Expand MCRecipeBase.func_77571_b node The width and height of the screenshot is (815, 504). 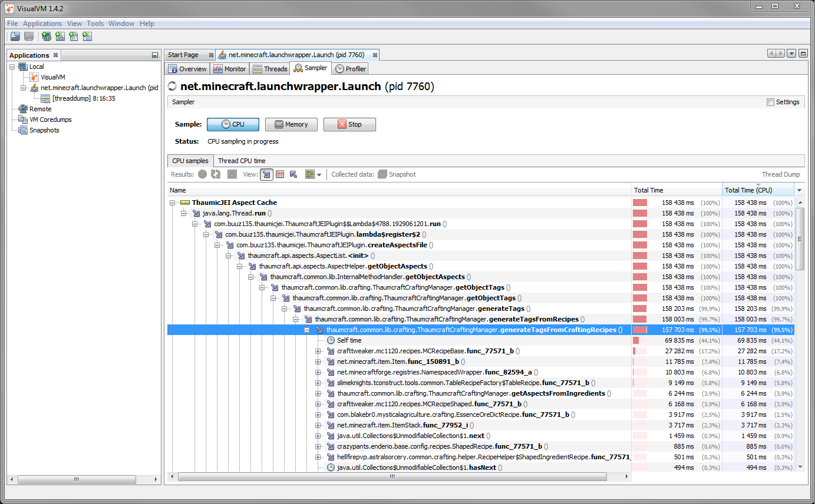coord(318,351)
